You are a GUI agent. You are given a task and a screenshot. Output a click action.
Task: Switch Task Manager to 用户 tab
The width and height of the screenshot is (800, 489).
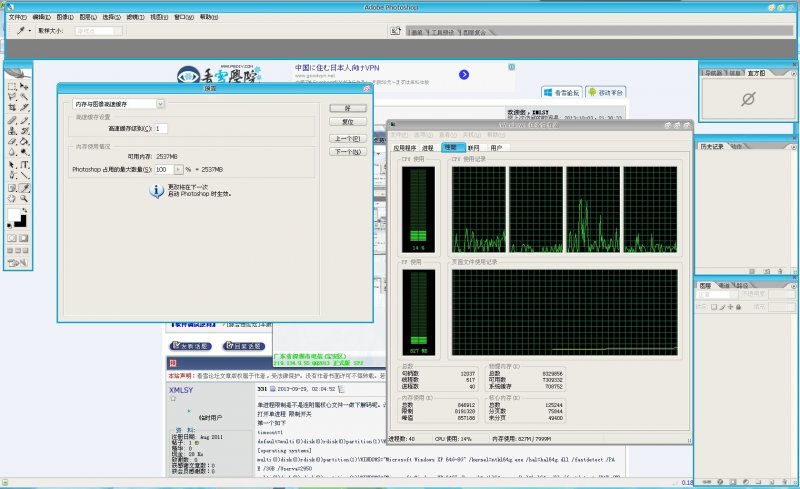[496, 148]
